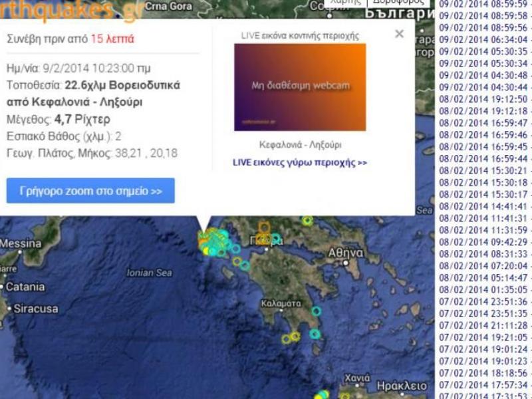Click the 'Γρήγορο zoom στο σημείο' button
The image size is (532, 399).
pyautogui.click(x=90, y=191)
